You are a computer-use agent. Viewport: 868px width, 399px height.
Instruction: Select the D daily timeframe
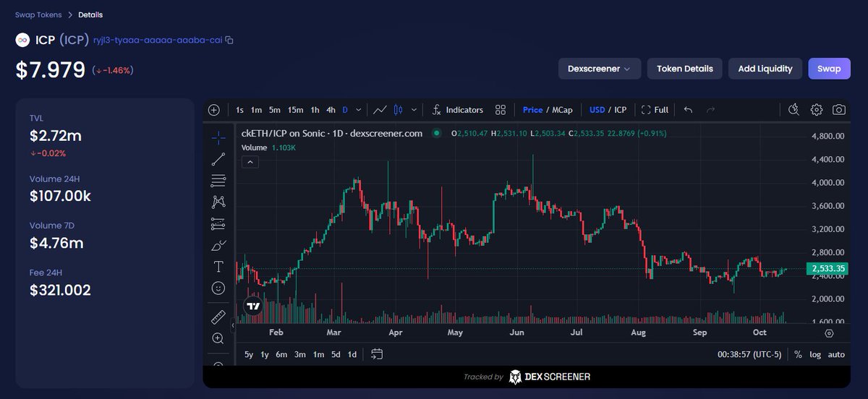(345, 110)
